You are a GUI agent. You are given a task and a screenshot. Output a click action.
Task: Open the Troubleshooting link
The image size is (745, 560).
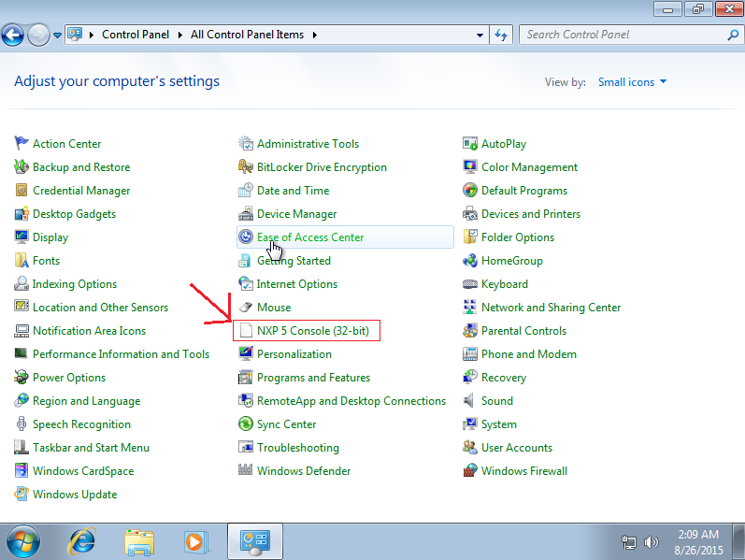[x=298, y=447]
